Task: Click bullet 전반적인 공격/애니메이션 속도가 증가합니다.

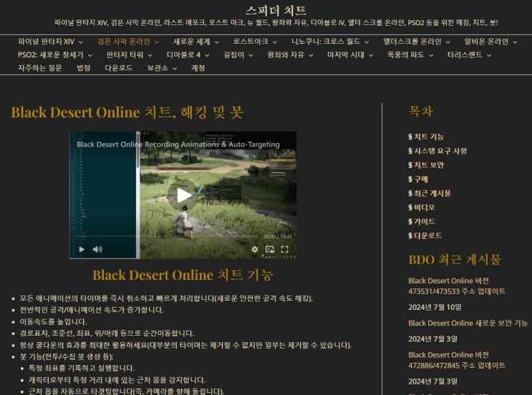Action: [x=92, y=310]
